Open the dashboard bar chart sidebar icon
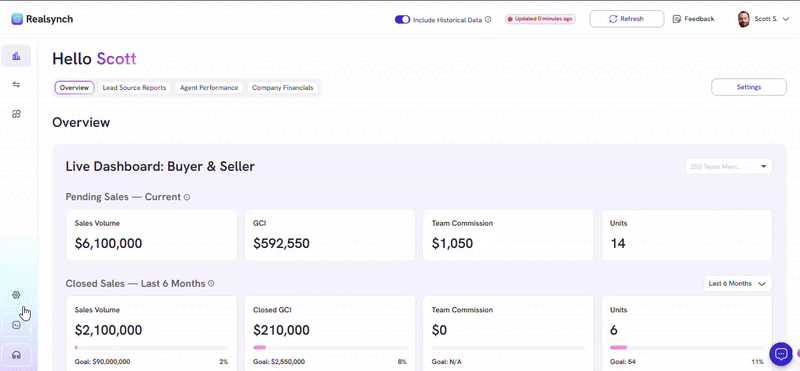The width and height of the screenshot is (800, 371). click(16, 56)
